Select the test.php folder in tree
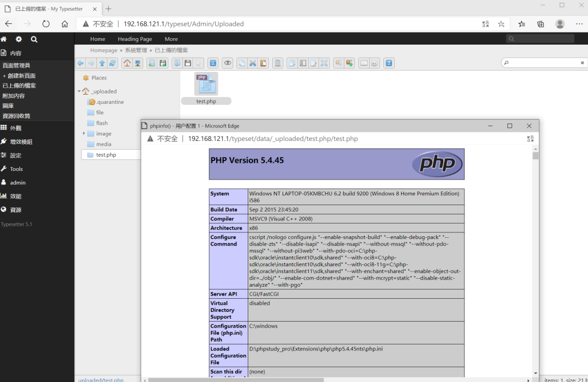 (x=111, y=155)
